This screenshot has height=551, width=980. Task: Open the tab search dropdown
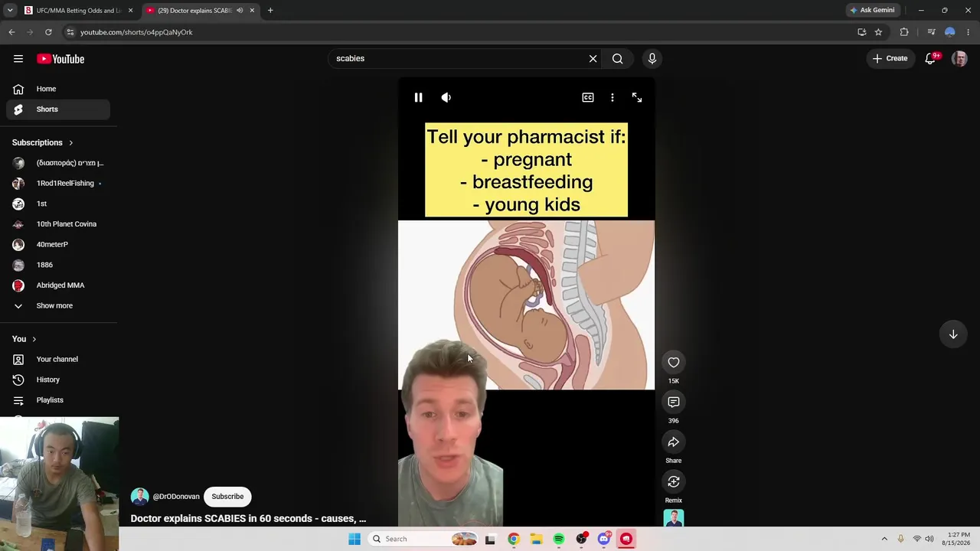[x=10, y=11]
